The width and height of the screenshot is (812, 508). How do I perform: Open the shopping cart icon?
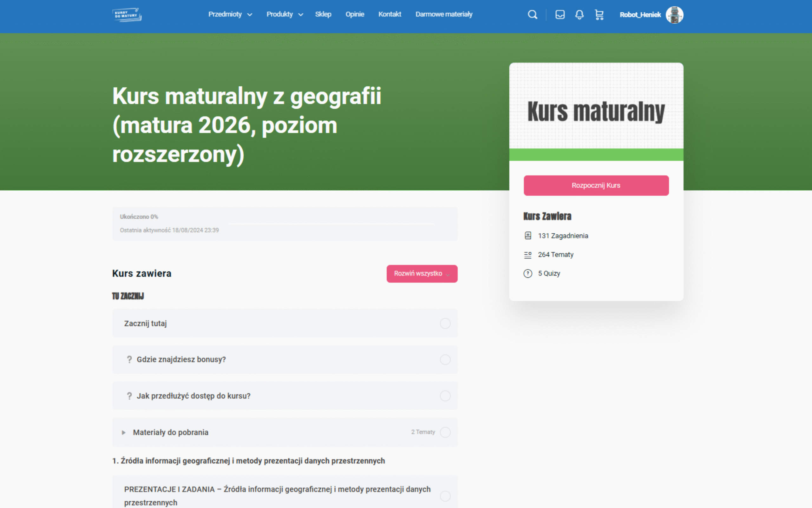(x=599, y=15)
